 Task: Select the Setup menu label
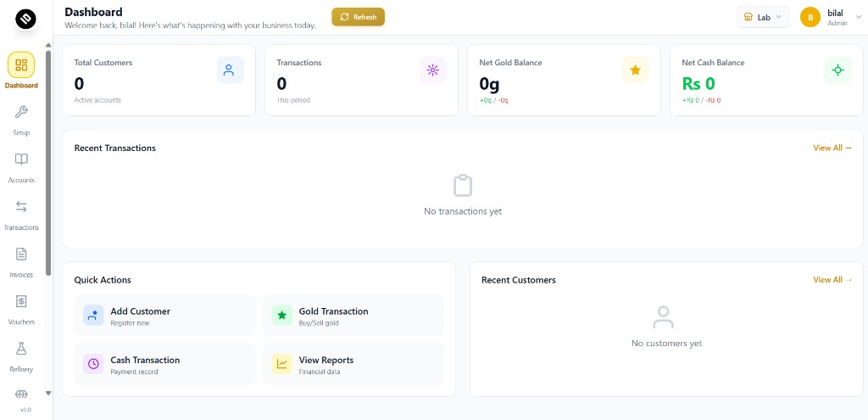(21, 133)
